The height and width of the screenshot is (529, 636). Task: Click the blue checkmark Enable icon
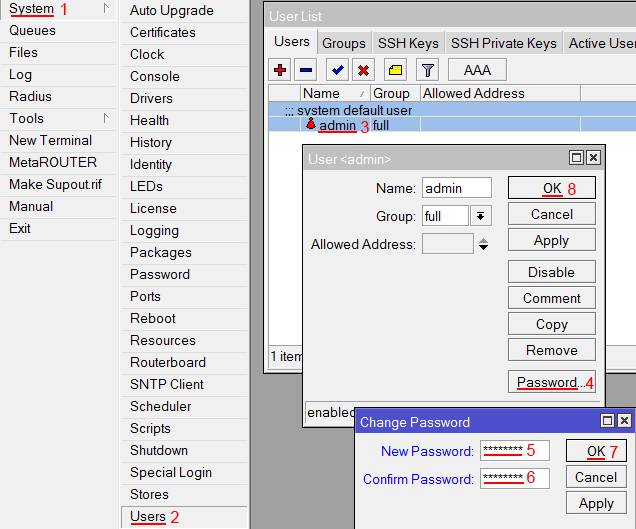[x=338, y=70]
